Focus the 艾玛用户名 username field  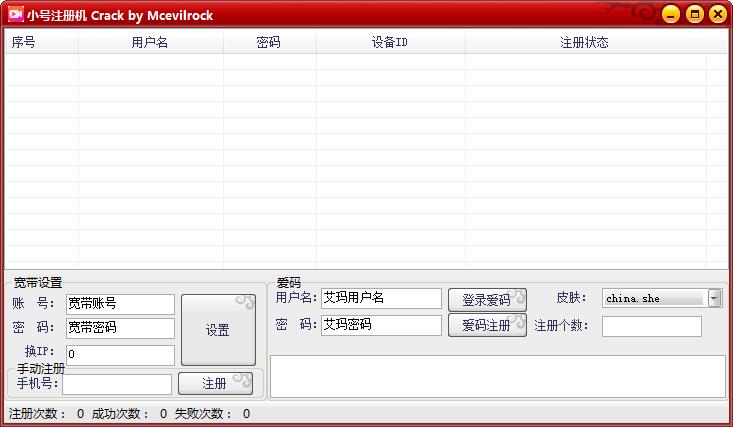pos(380,298)
